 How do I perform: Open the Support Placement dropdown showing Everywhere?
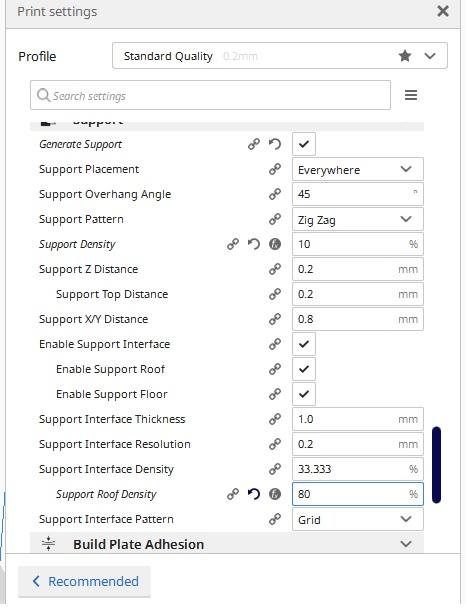point(358,169)
